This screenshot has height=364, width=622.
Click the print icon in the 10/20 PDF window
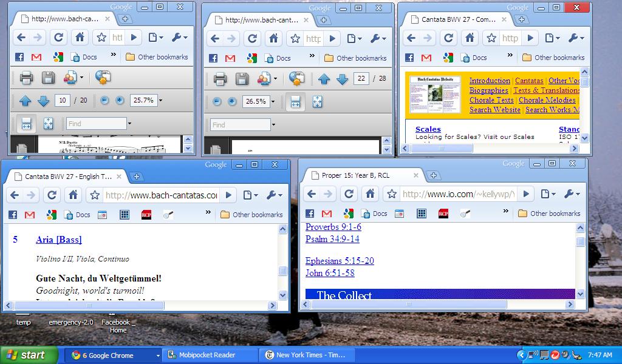coord(26,78)
